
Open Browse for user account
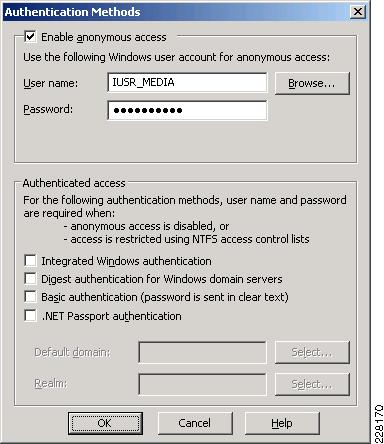point(312,83)
